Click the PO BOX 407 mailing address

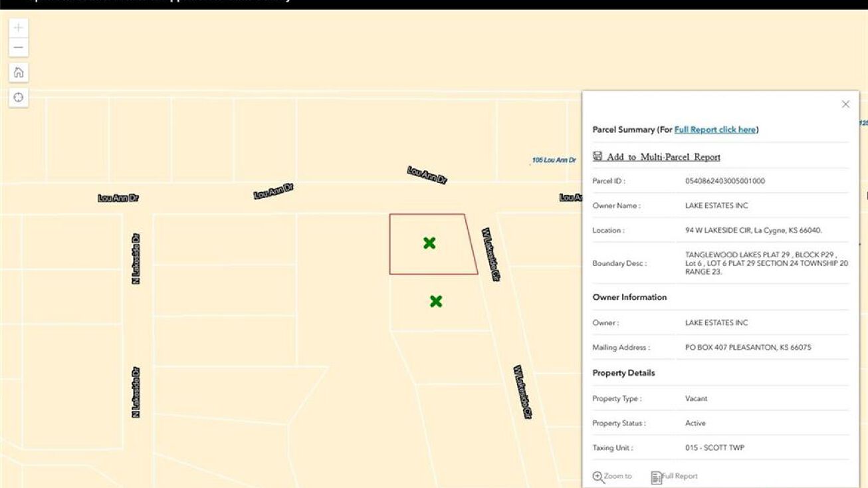click(748, 347)
